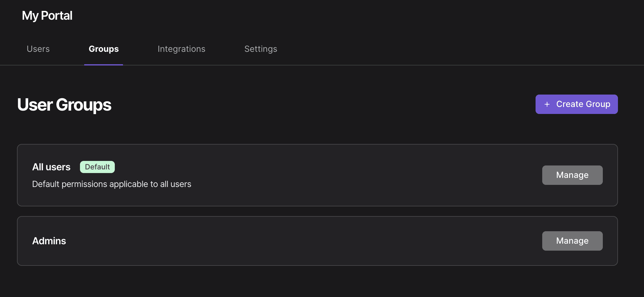This screenshot has height=297, width=644.
Task: Click the plus icon in Create Group
Action: coord(547,104)
